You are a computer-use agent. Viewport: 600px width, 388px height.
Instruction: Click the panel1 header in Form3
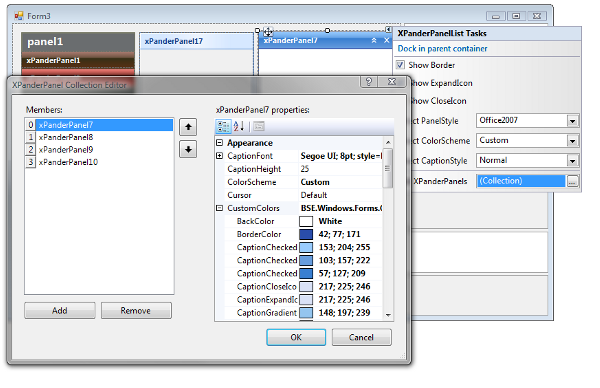coord(78,42)
